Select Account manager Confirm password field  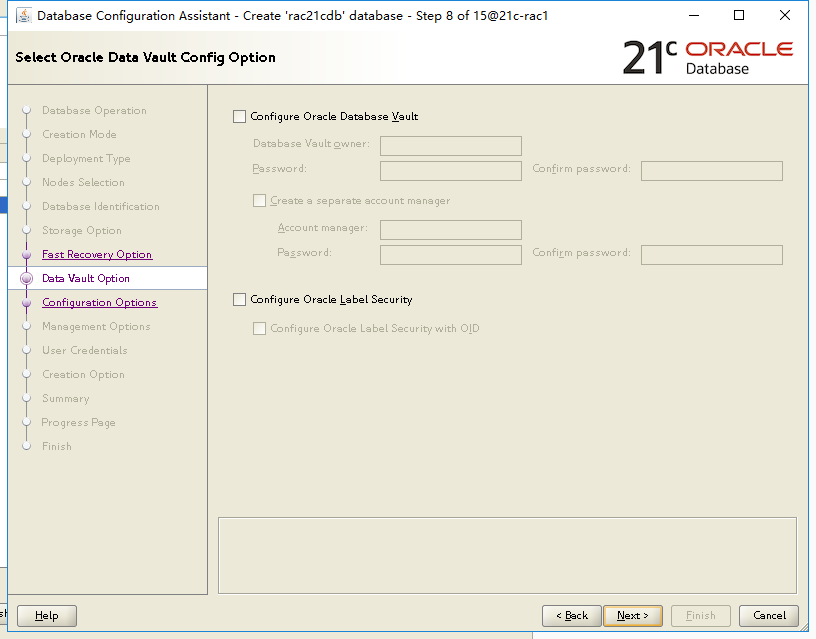tap(712, 255)
